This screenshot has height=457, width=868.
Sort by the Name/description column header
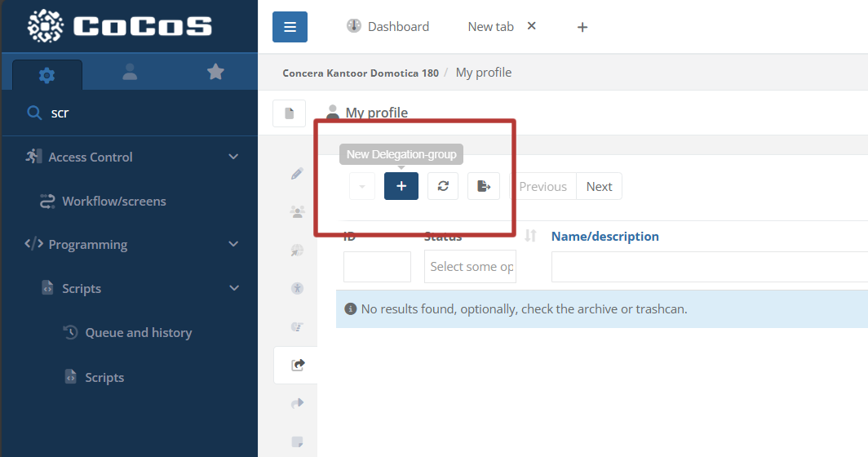(604, 237)
